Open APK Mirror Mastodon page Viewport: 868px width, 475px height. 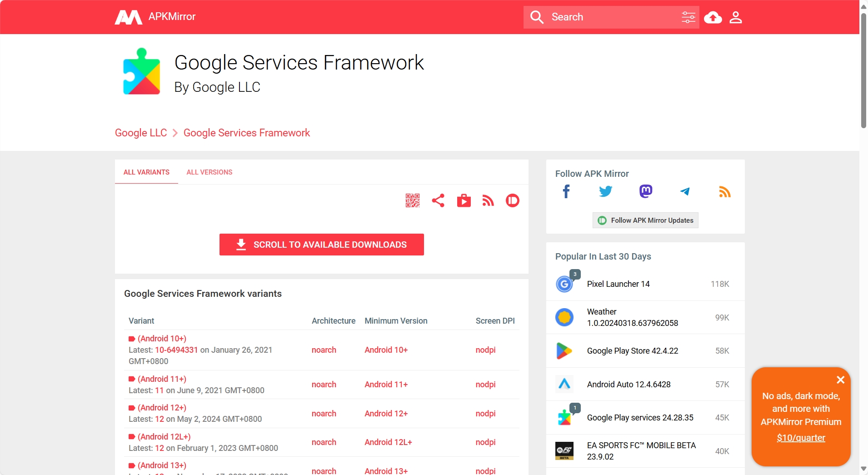tap(646, 191)
